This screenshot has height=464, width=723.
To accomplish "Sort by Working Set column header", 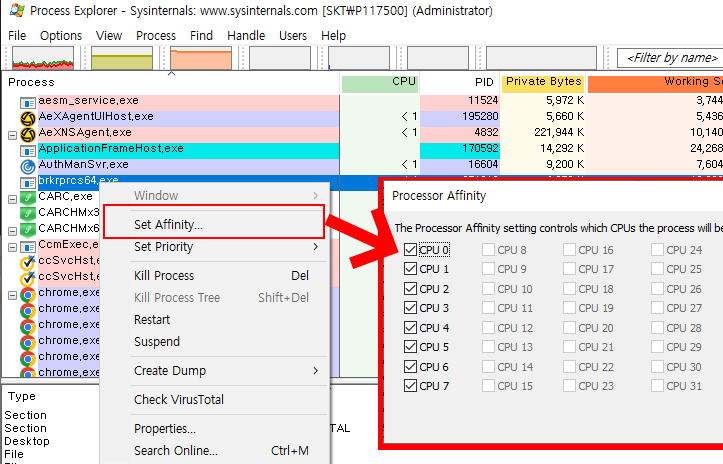I will pyautogui.click(x=655, y=82).
